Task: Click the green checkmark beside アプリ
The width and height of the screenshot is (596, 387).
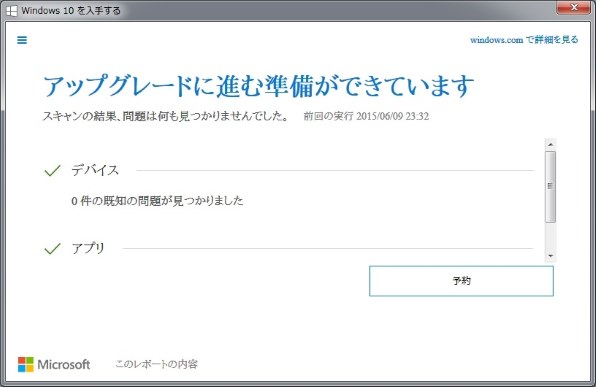Action: coord(52,249)
